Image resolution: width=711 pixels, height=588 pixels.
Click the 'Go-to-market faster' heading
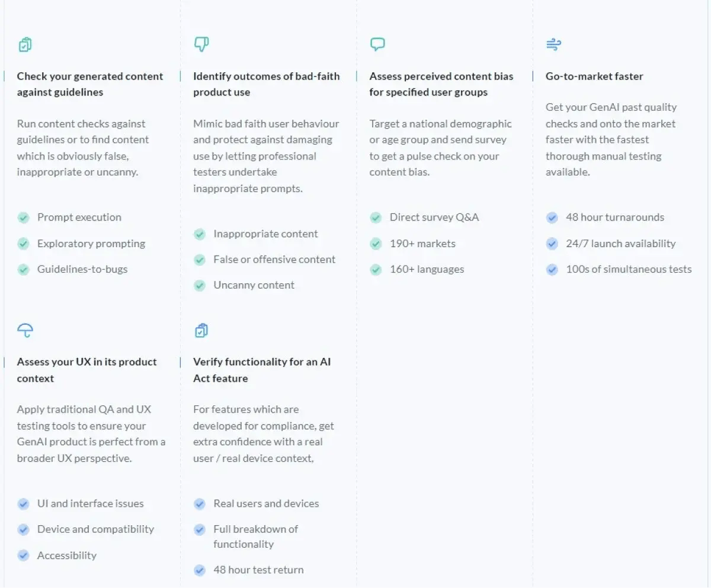594,76
